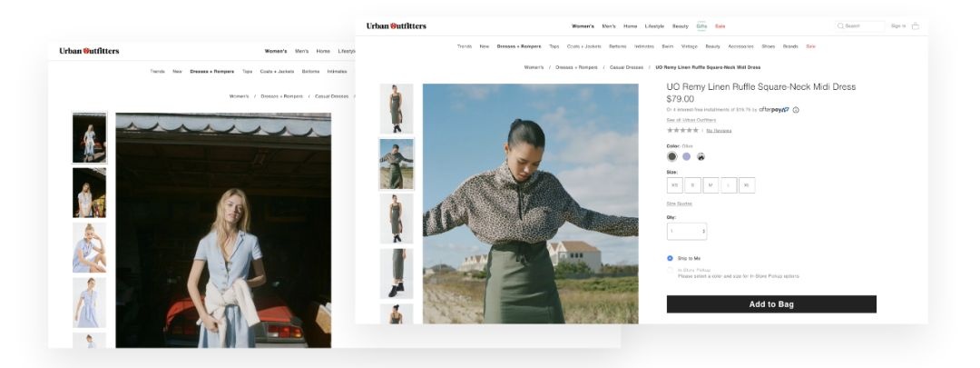Select size XL
The width and height of the screenshot is (980, 368).
click(747, 185)
